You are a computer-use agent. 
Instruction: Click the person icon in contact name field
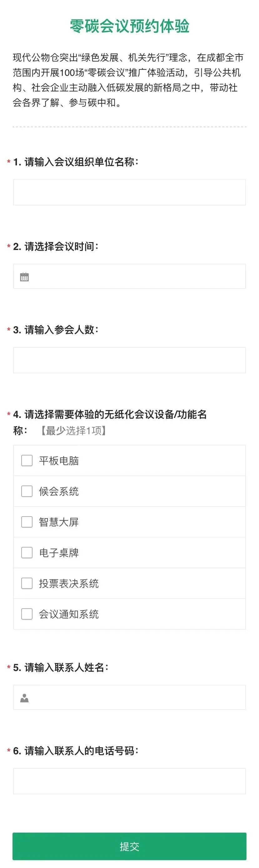(x=24, y=698)
